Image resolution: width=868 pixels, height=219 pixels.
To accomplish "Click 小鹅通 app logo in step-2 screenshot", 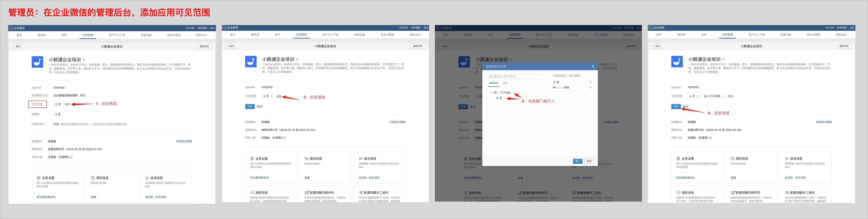I will 251,62.
